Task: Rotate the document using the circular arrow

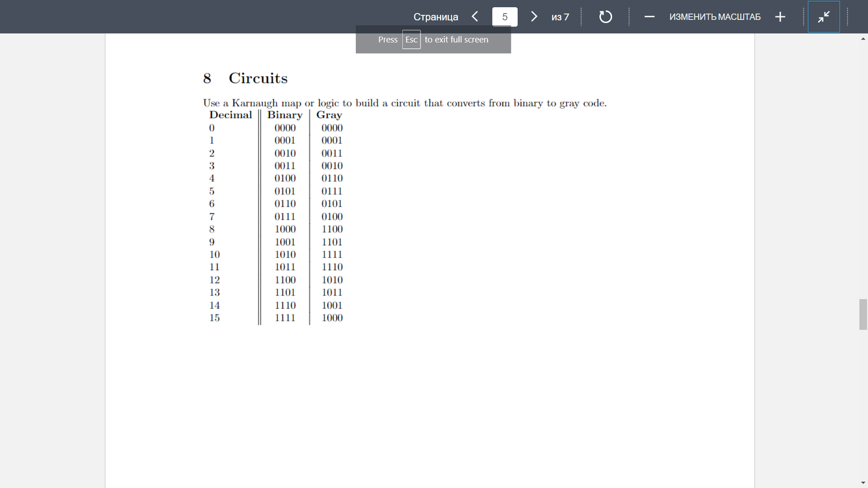Action: point(605,17)
